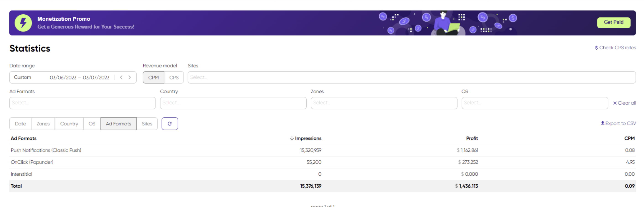Expand the Country filter select
Screen dimensions: 644x207
click(x=233, y=103)
